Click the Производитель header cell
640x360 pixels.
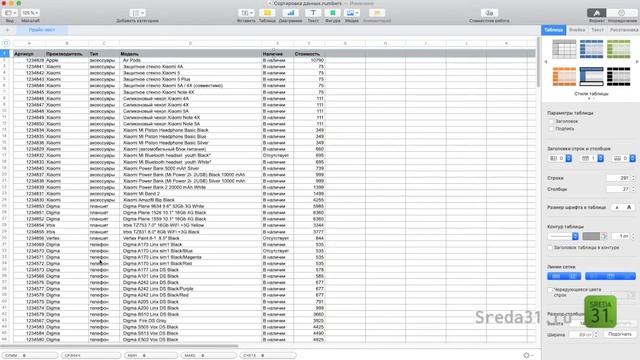tap(67, 53)
